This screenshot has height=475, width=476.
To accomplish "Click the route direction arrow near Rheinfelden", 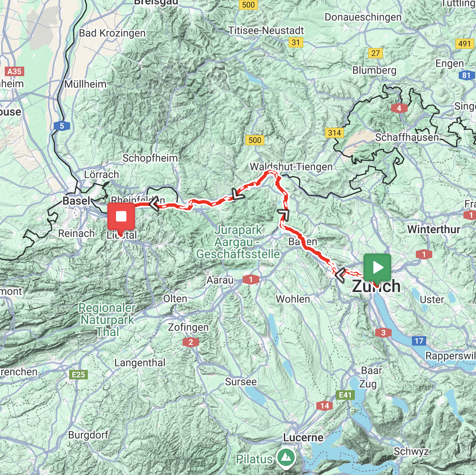I will 154,204.
